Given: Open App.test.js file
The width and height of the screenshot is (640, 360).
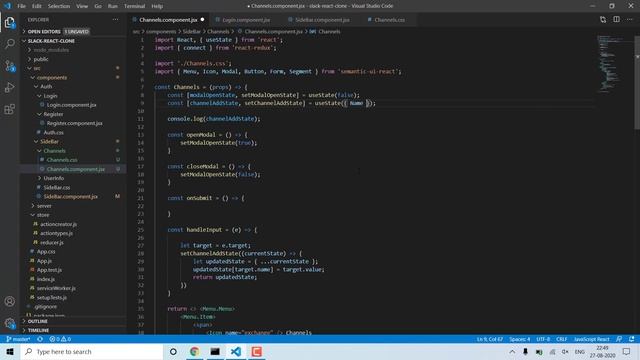Looking at the screenshot, I should (49, 270).
